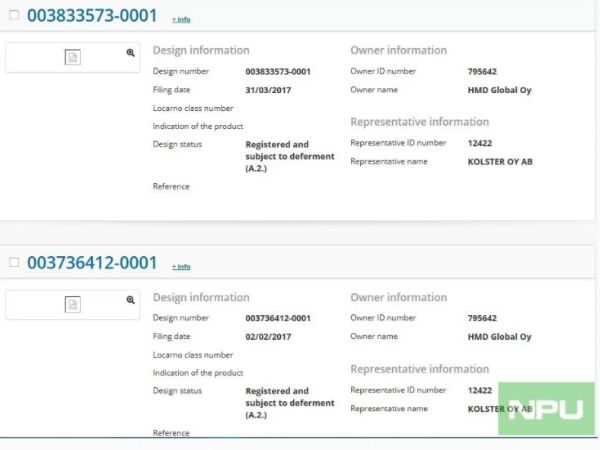The width and height of the screenshot is (600, 450).
Task: Click document placeholder icon for 003736412-0001
Action: click(x=73, y=305)
